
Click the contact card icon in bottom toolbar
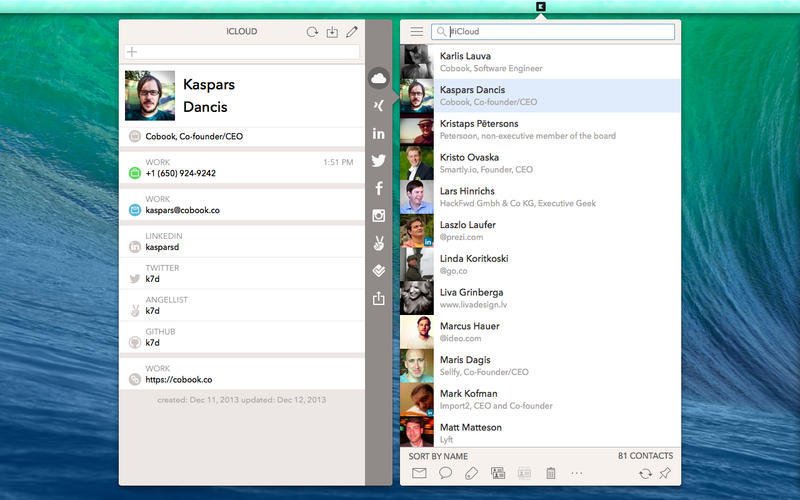click(498, 473)
